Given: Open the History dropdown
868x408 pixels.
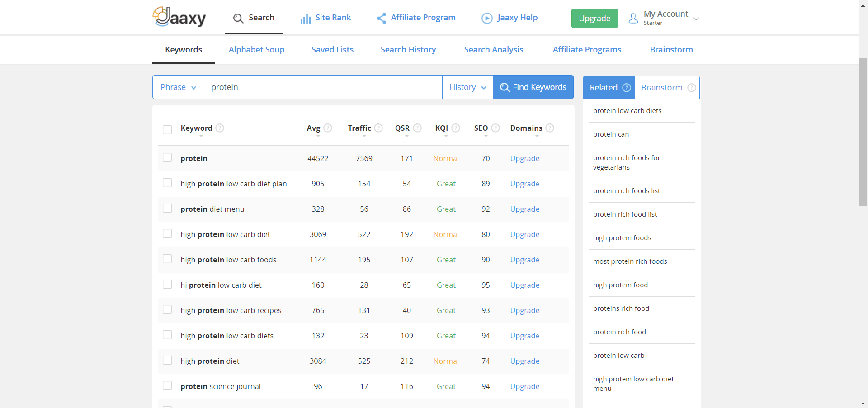Looking at the screenshot, I should pos(467,87).
